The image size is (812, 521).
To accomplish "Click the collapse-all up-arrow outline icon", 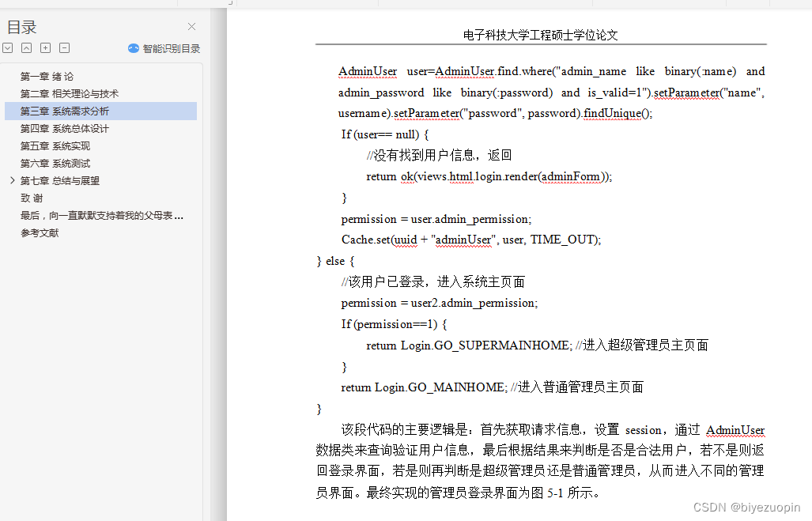I will (x=26, y=48).
